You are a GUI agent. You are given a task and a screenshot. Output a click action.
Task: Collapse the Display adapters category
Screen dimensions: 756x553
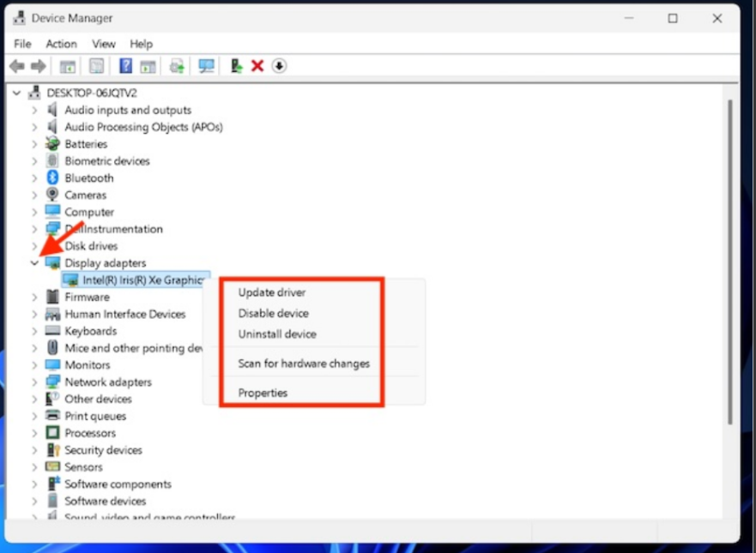(34, 263)
